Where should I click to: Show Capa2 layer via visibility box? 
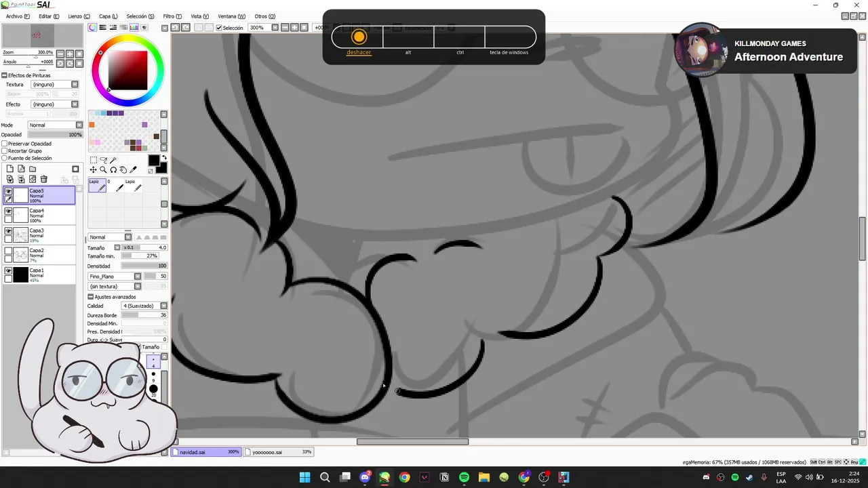(x=8, y=251)
